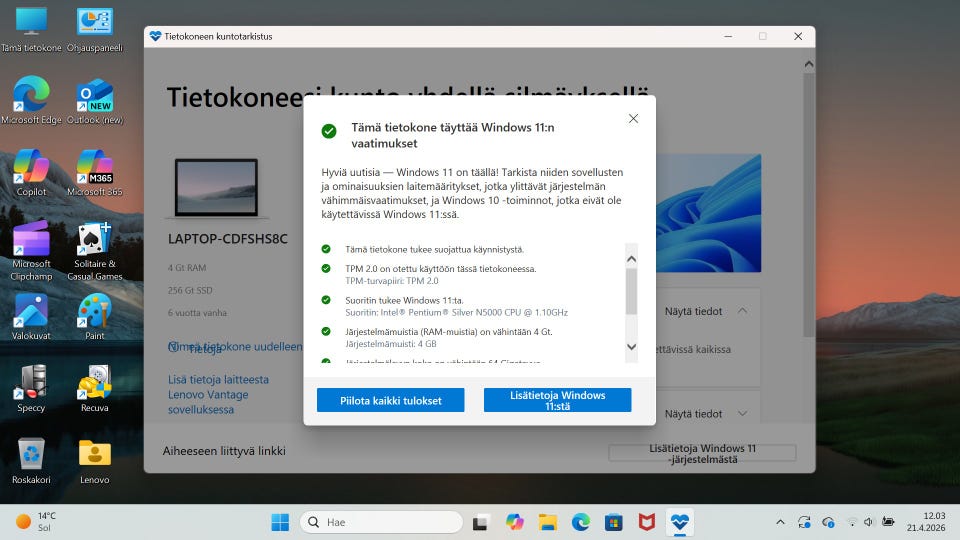The image size is (960, 540).
Task: Open Lenovo folder on desktop
Action: (95, 461)
